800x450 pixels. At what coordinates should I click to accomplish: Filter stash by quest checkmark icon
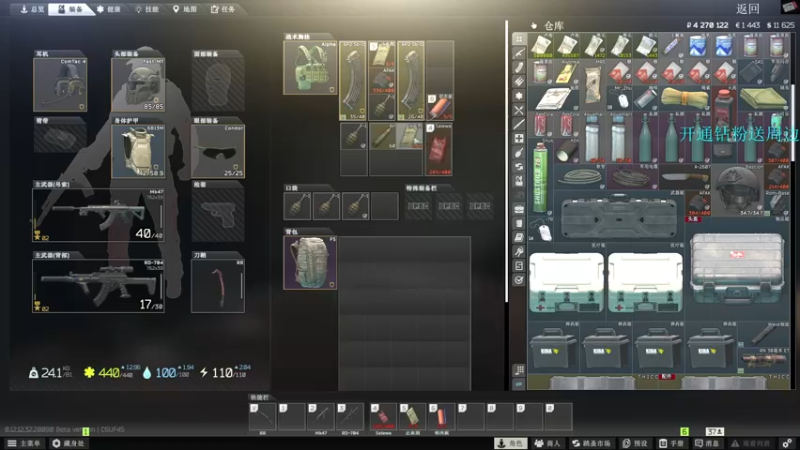pos(519,280)
